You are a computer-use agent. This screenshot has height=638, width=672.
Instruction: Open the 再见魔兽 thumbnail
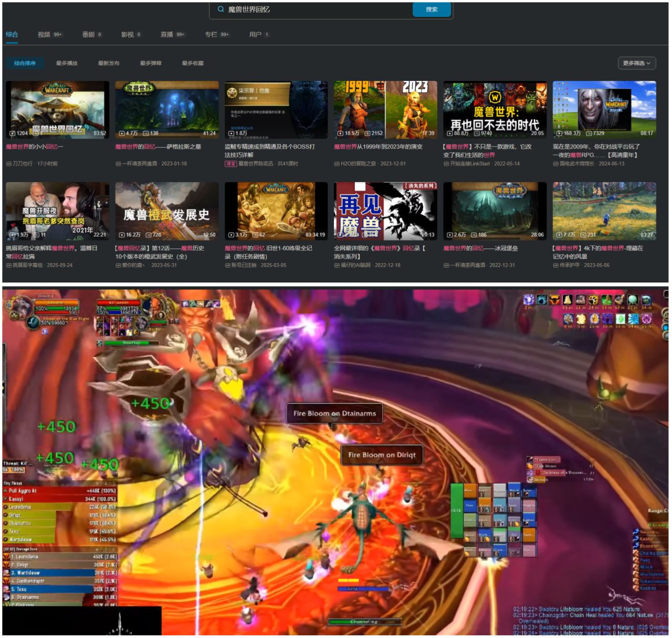[385, 211]
